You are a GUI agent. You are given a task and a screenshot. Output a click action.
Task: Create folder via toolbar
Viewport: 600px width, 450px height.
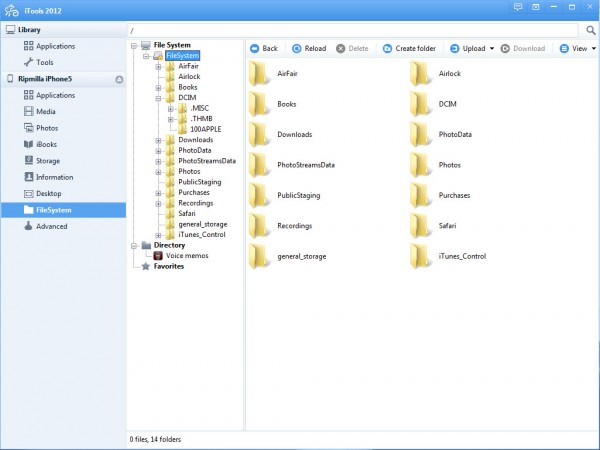[x=409, y=49]
